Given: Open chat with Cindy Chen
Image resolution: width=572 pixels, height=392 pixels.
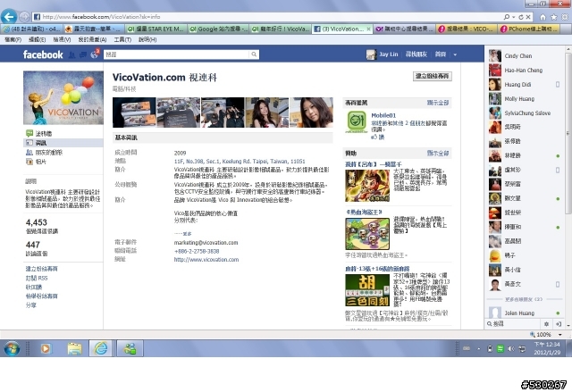Looking at the screenshot, I should (x=524, y=55).
